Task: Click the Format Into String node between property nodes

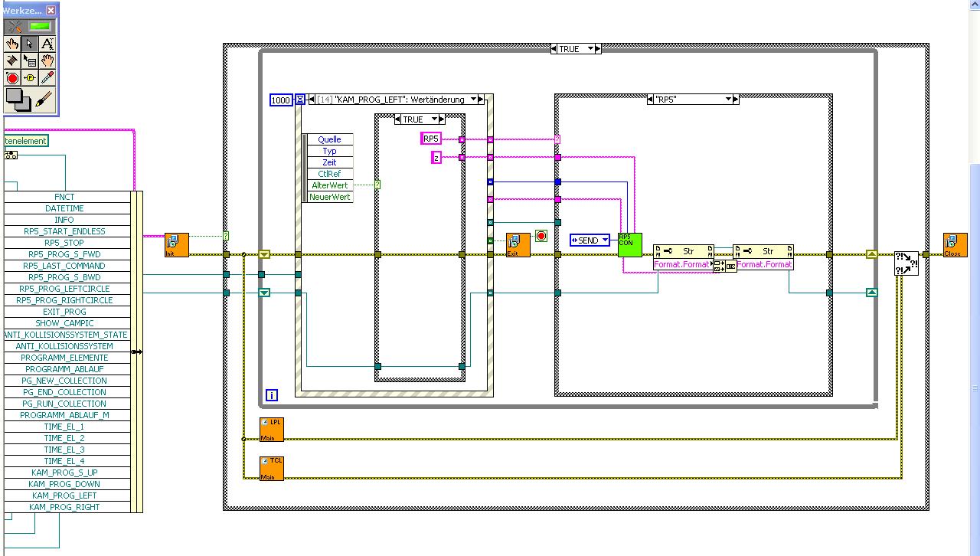Action: 724,266
